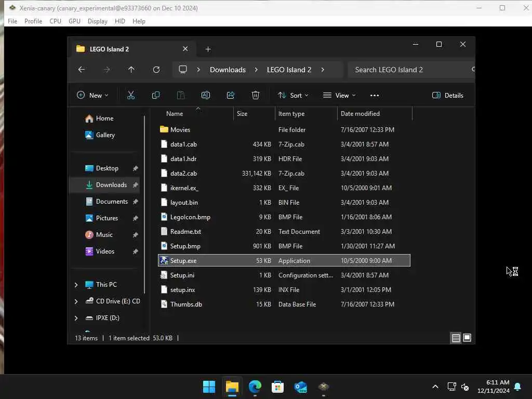
Task: Open the Sort dropdown menu
Action: (x=293, y=96)
